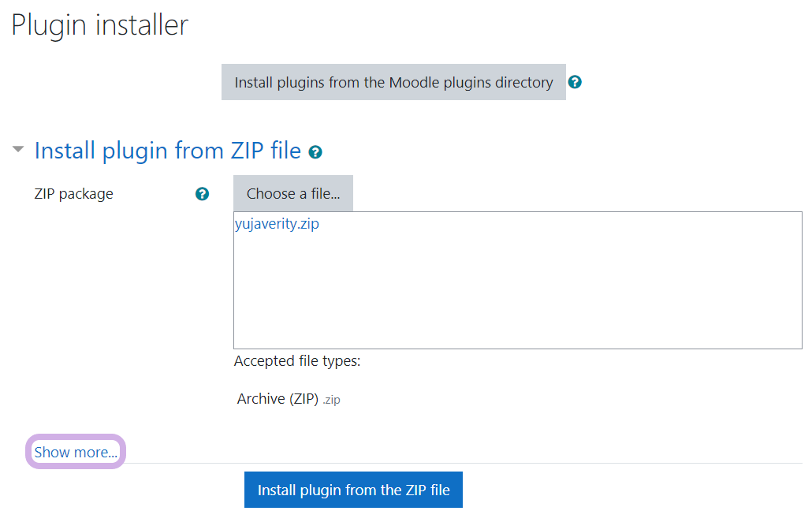Open the yujaverity.zip file link
Image resolution: width=812 pixels, height=522 pixels.
coord(277,224)
